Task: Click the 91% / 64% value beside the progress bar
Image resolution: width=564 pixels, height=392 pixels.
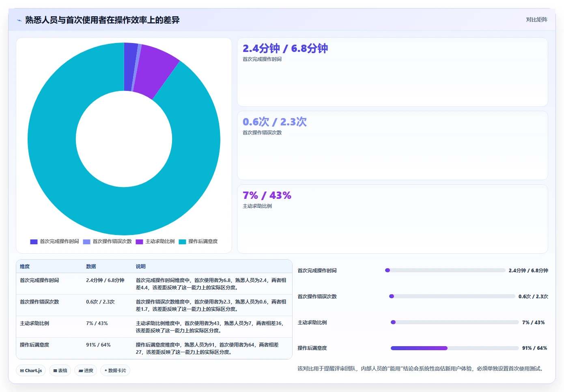Action: 535,348
